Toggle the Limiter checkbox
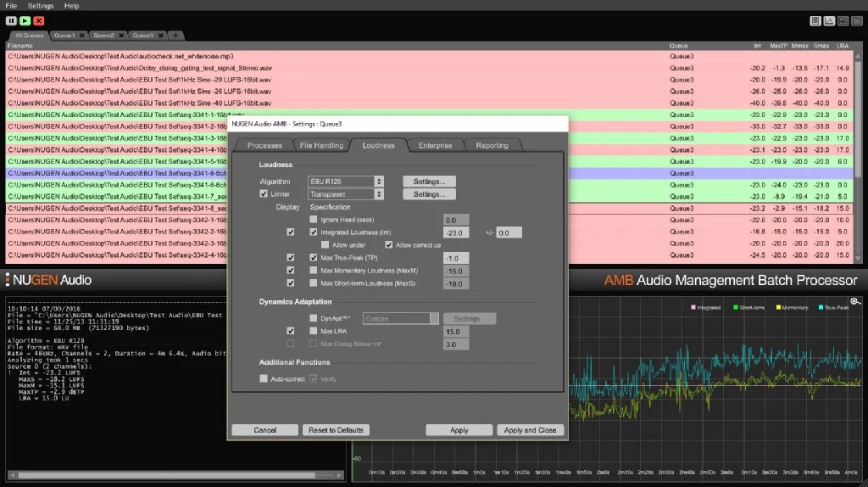868x487 pixels. (x=264, y=194)
